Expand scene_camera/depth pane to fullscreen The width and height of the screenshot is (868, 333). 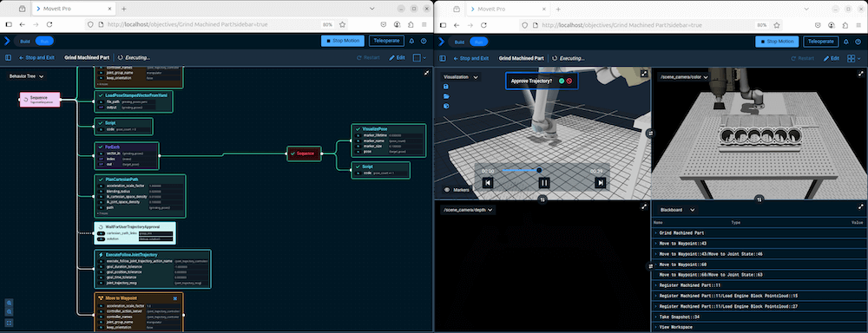(x=644, y=206)
